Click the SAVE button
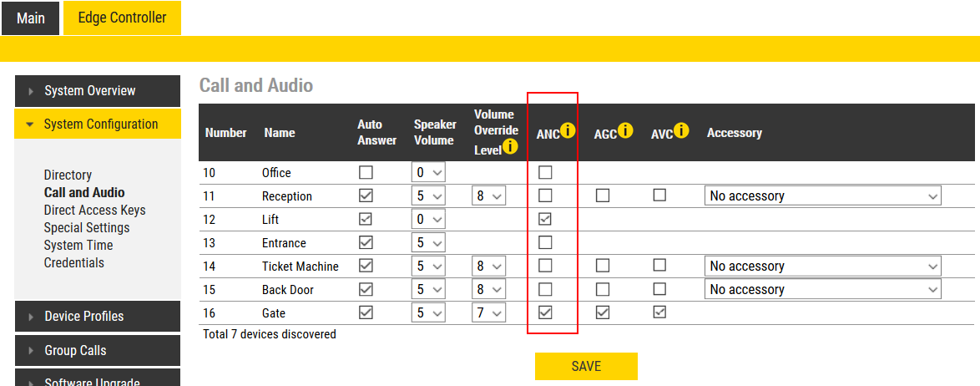This screenshot has width=980, height=386. pyautogui.click(x=586, y=366)
